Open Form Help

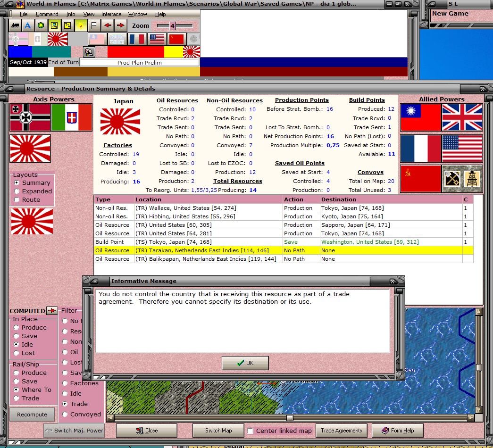[x=398, y=431]
